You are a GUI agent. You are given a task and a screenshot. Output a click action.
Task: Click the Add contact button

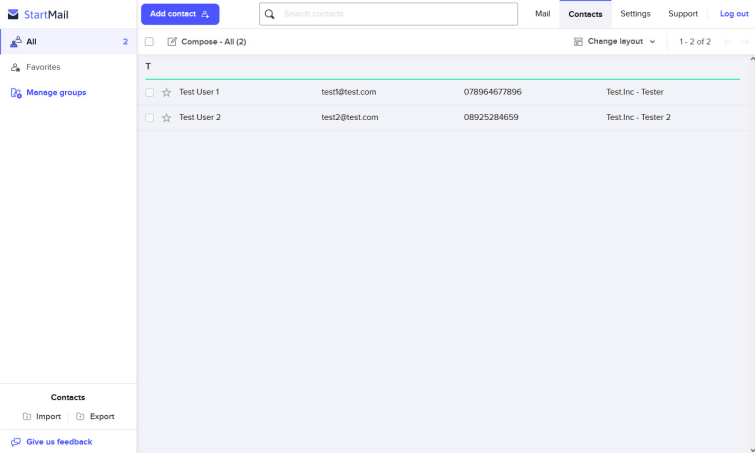[180, 14]
